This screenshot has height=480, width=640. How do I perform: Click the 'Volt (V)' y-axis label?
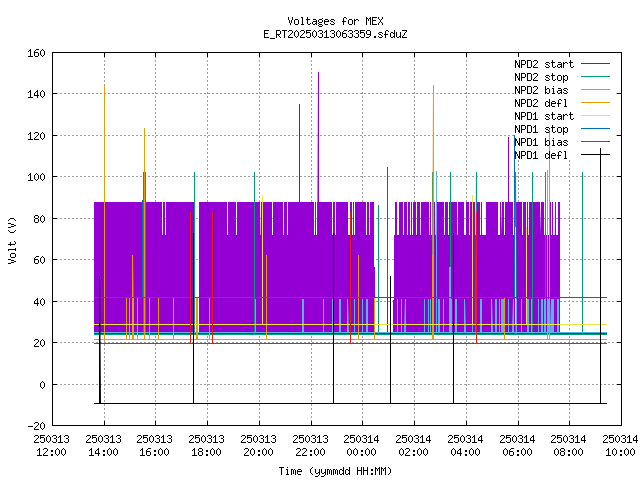pyautogui.click(x=13, y=240)
